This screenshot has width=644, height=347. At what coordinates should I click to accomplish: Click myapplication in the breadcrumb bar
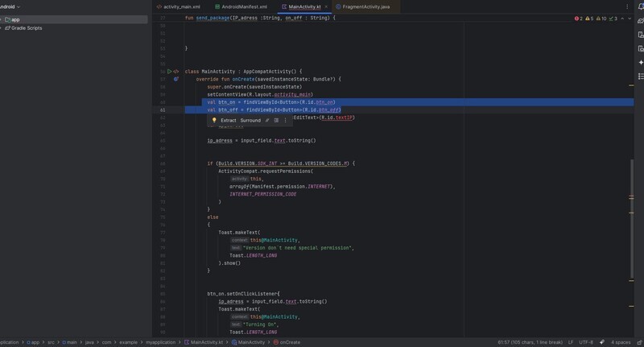click(x=160, y=342)
